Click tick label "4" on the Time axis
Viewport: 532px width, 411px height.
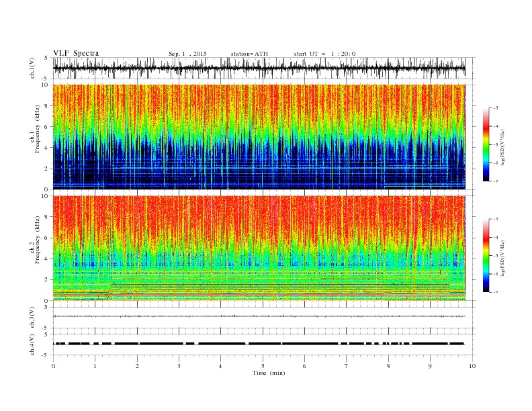point(220,366)
